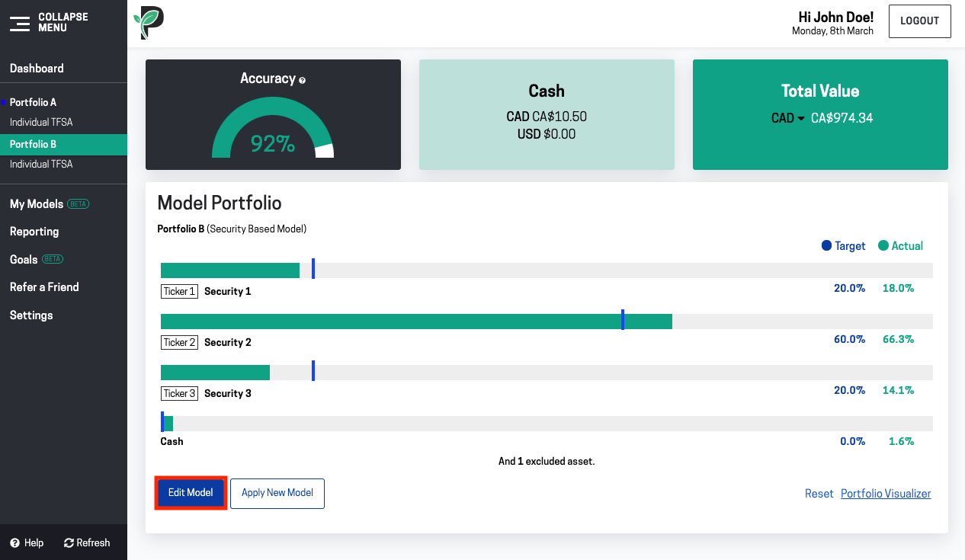The width and height of the screenshot is (965, 560).
Task: Open Individual TFSA under Portfolio B
Action: (x=41, y=164)
